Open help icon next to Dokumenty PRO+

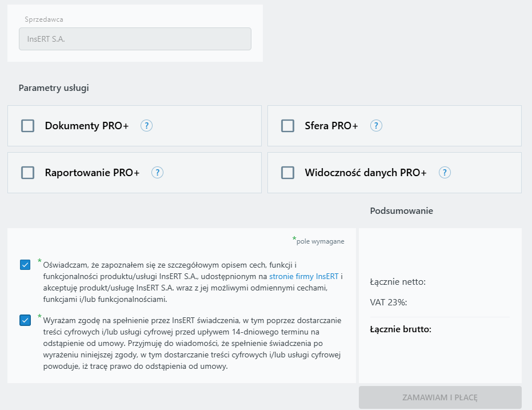[147, 126]
